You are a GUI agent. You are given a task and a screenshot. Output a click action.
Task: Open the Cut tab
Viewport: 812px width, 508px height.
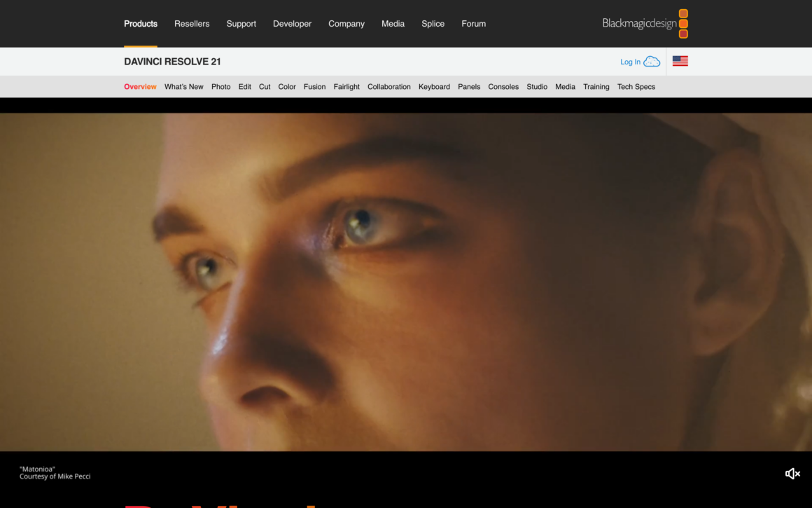[264, 86]
